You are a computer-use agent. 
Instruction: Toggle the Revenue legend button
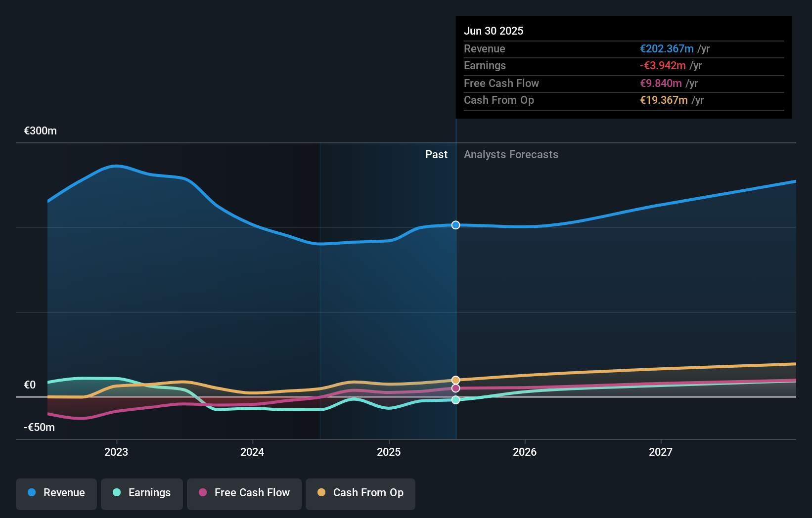click(x=56, y=494)
